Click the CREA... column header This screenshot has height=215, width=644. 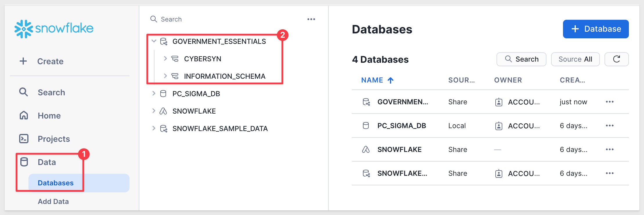click(x=573, y=80)
